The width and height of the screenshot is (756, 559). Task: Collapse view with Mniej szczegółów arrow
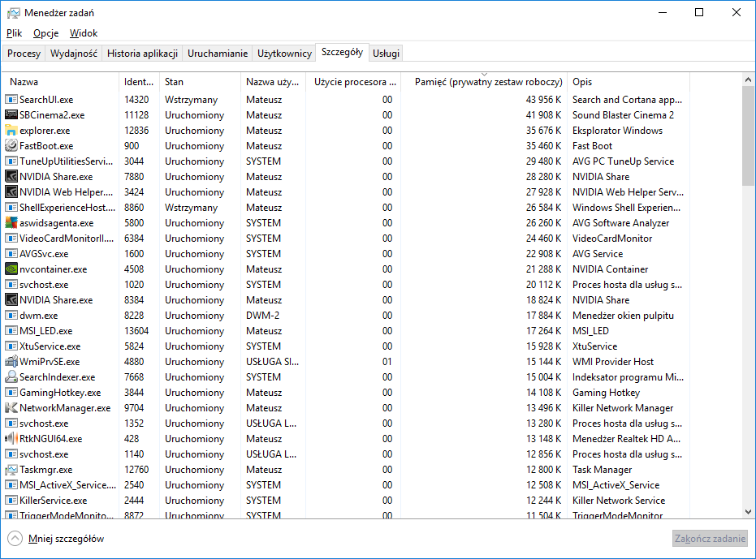[x=15, y=539]
